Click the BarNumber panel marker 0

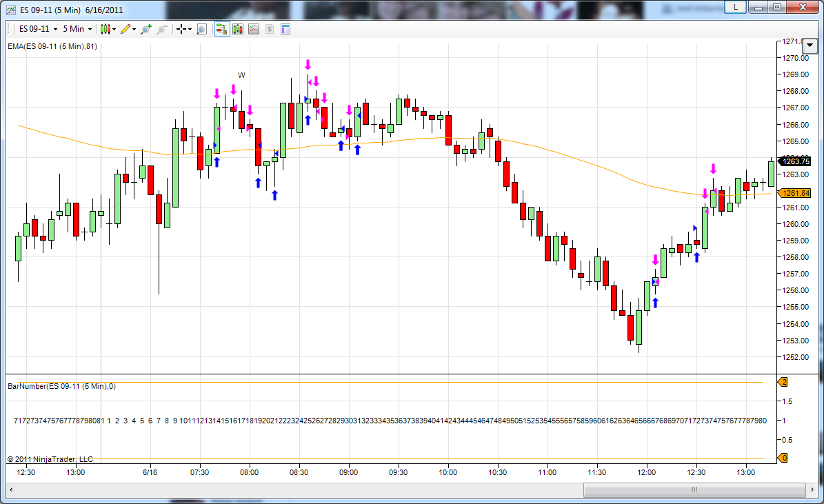point(783,458)
